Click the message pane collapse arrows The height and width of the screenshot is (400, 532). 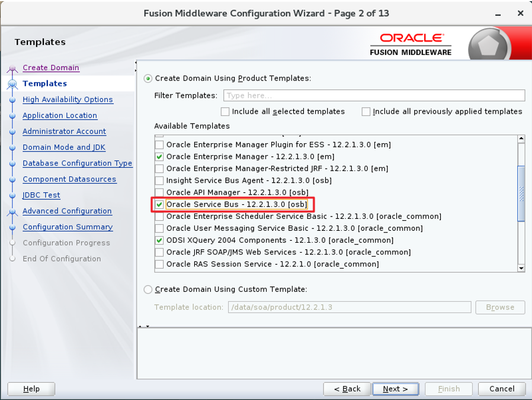click(144, 327)
